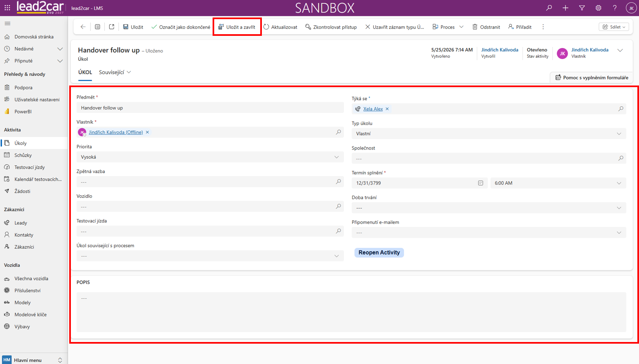Click Označit jako dokončené

tap(181, 27)
